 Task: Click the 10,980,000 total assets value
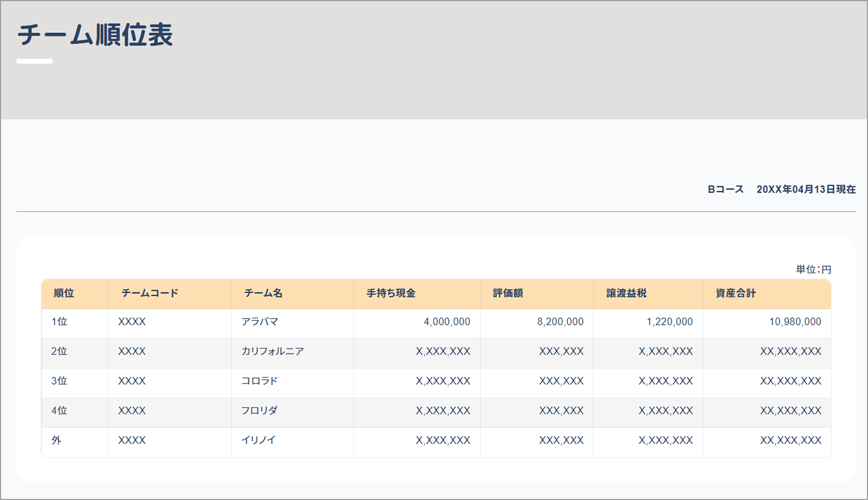pyautogui.click(x=795, y=322)
